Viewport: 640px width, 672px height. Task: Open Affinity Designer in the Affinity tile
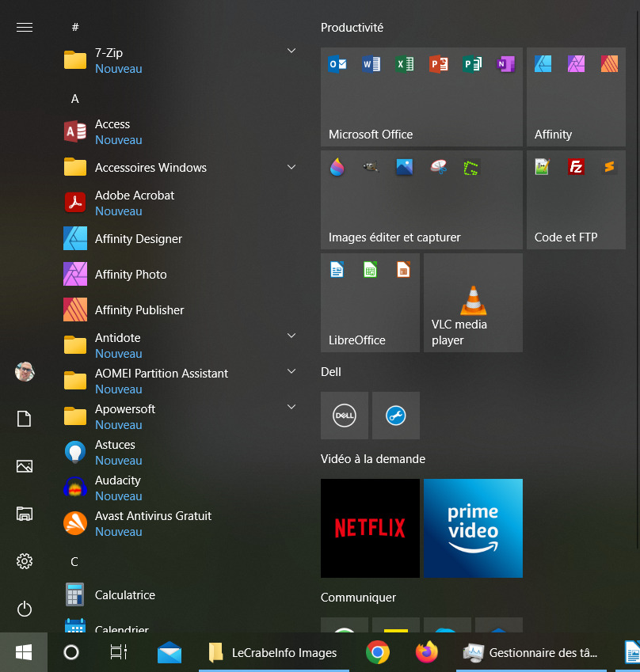pos(543,64)
